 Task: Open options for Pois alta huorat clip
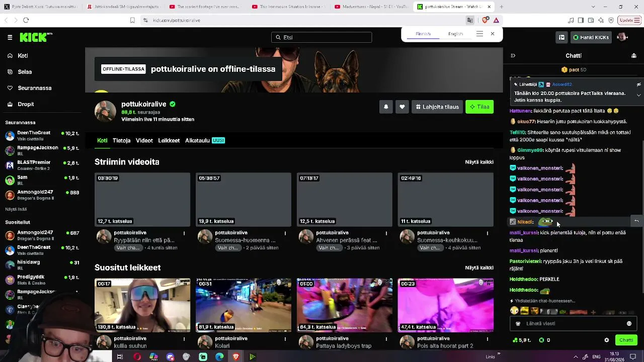487,339
